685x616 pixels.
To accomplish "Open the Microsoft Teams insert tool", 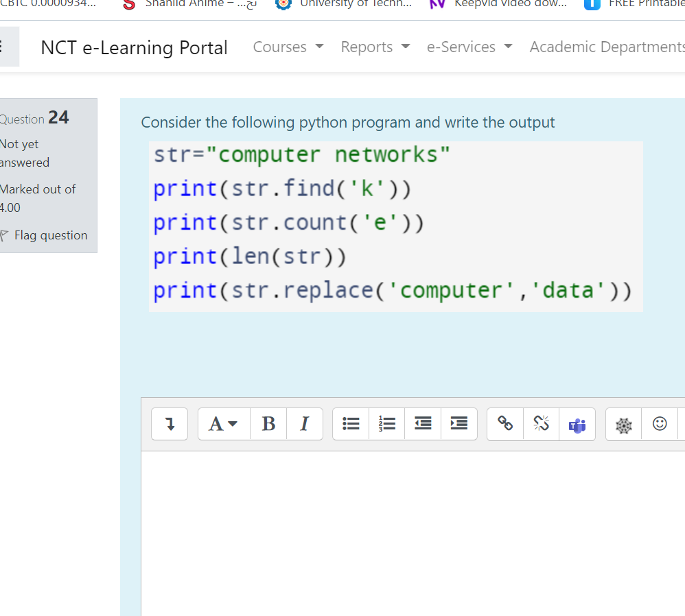I will pos(577,424).
